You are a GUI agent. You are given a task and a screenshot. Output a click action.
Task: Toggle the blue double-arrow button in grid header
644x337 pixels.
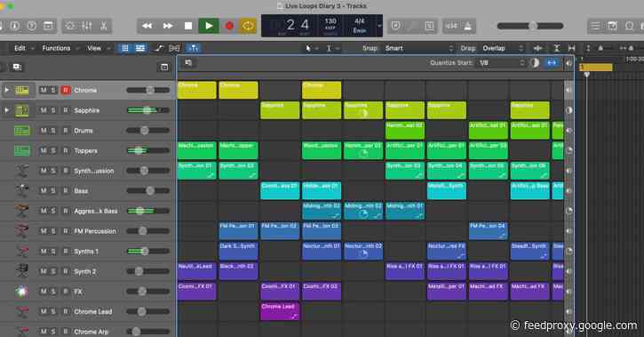click(552, 63)
